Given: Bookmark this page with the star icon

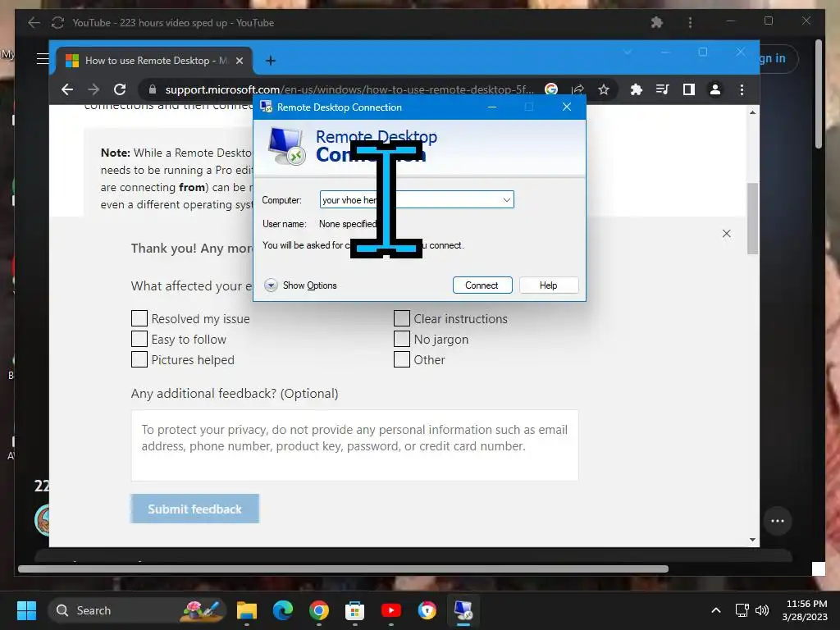Looking at the screenshot, I should [x=604, y=89].
